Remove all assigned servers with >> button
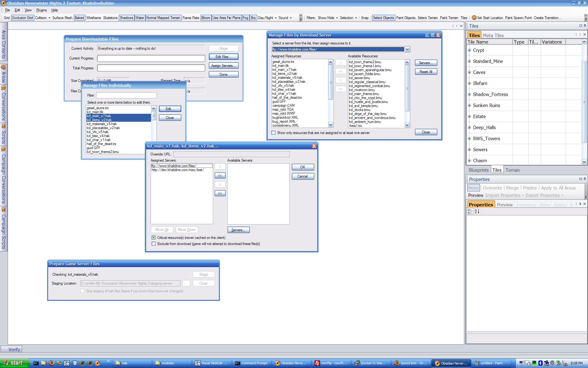This screenshot has height=368, width=588. [220, 193]
